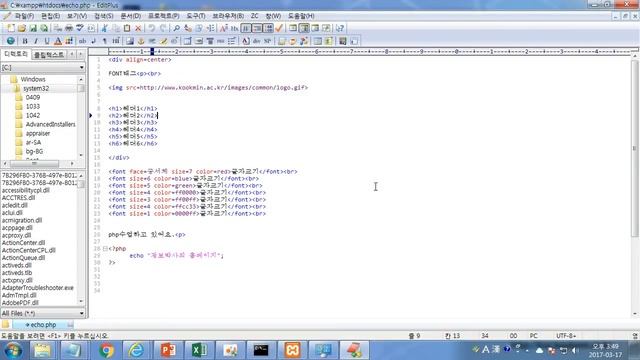Screen dimensions: 640x360
Task: Click the paragraph mark HTML icon
Action: (x=105, y=41)
